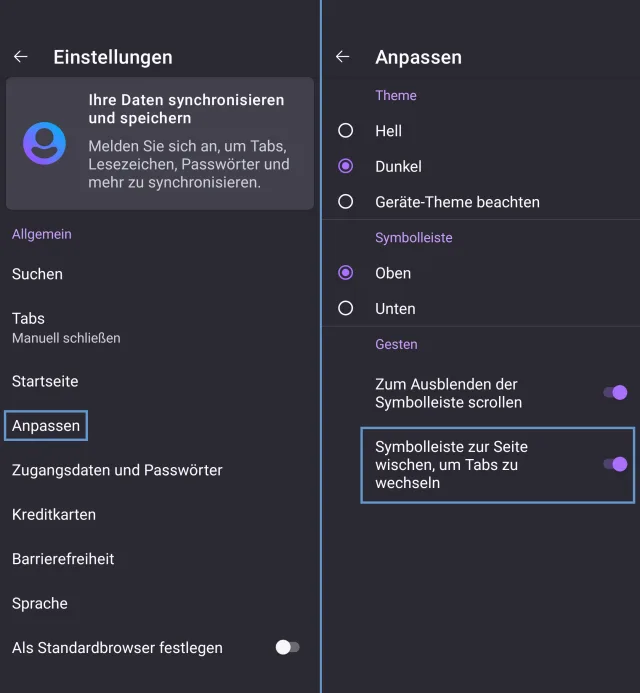The image size is (640, 693).
Task: Set Symbolleiste position to Oben
Action: [x=346, y=273]
